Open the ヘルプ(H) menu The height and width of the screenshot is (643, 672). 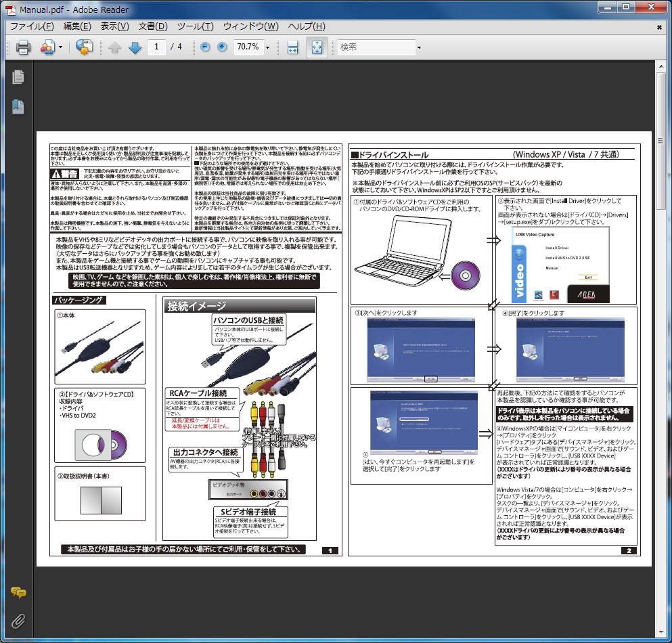click(x=307, y=26)
